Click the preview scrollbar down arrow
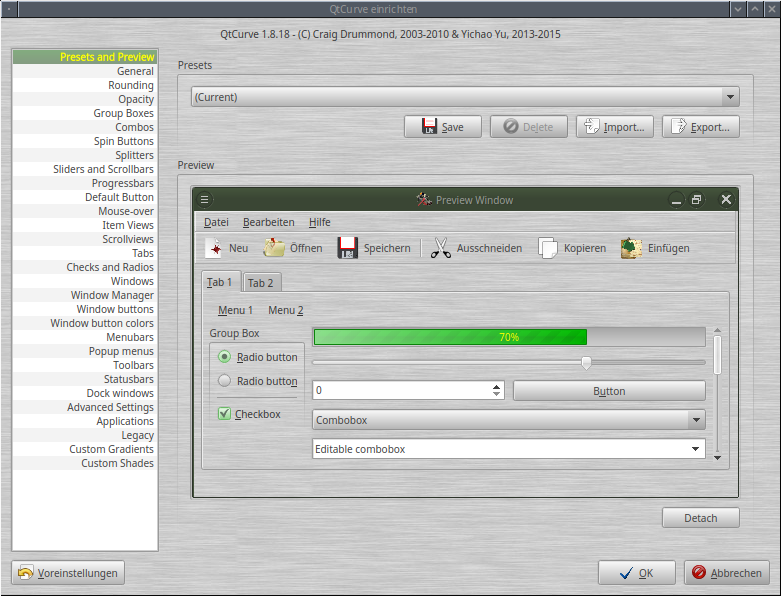This screenshot has width=781, height=596. pyautogui.click(x=717, y=458)
